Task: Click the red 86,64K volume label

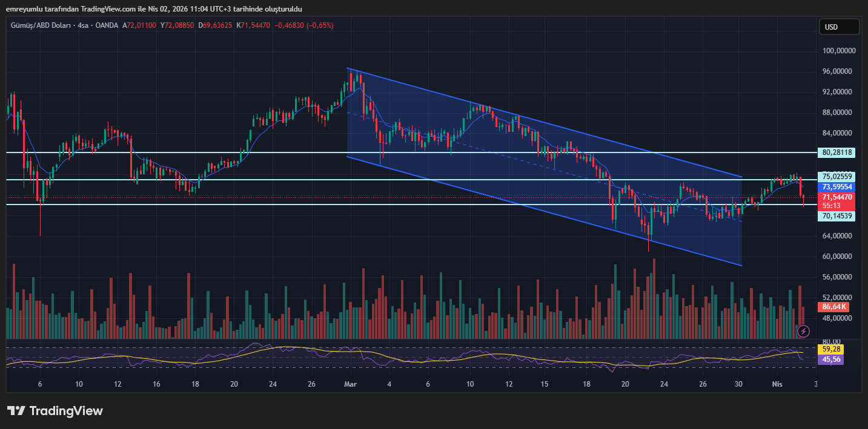Action: pyautogui.click(x=835, y=307)
